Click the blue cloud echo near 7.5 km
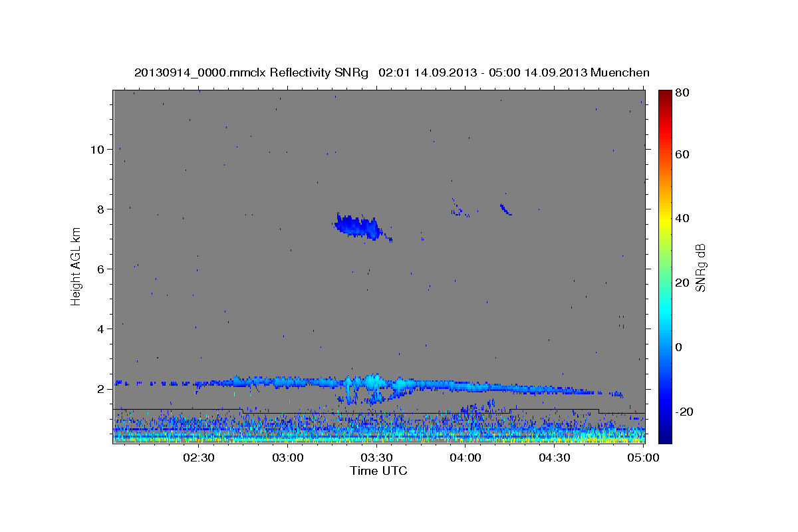 coord(358,227)
